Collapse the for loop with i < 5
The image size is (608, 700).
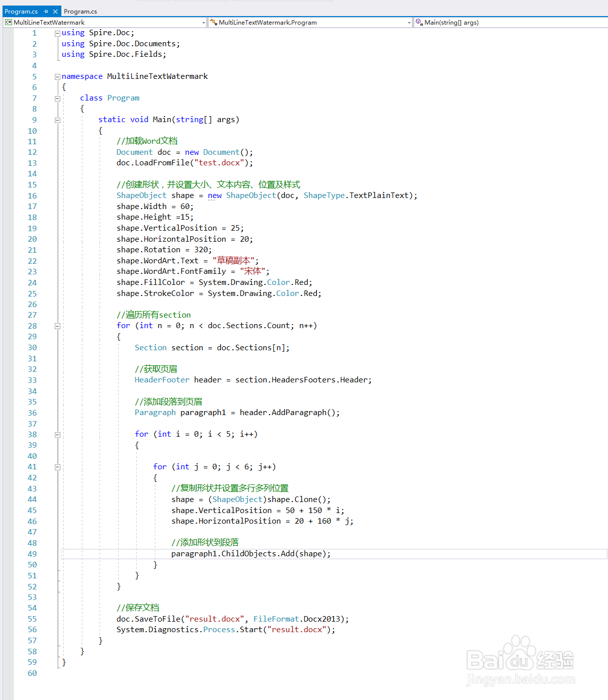57,435
